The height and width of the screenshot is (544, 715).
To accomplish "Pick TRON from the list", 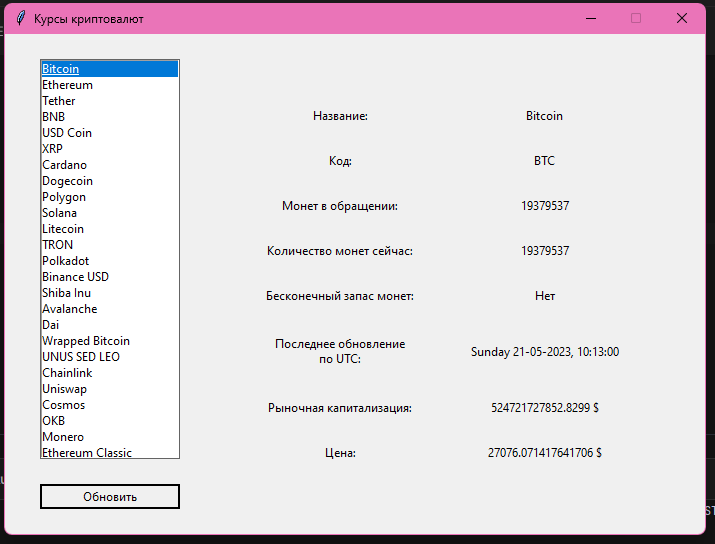I will (110, 245).
